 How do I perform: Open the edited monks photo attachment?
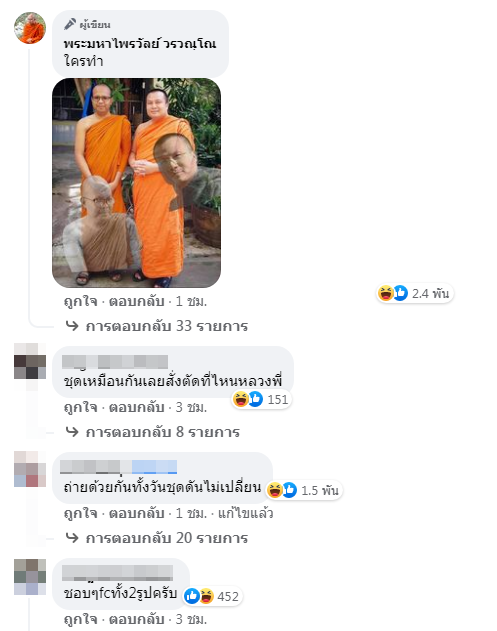click(136, 183)
